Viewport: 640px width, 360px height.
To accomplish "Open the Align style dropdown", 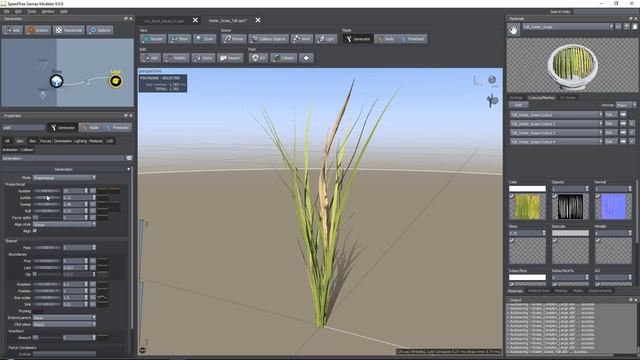I will 64,224.
